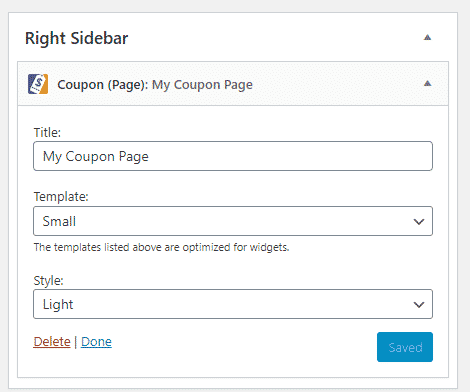Open the Style dropdown showing Light
The width and height of the screenshot is (470, 392).
[233, 304]
